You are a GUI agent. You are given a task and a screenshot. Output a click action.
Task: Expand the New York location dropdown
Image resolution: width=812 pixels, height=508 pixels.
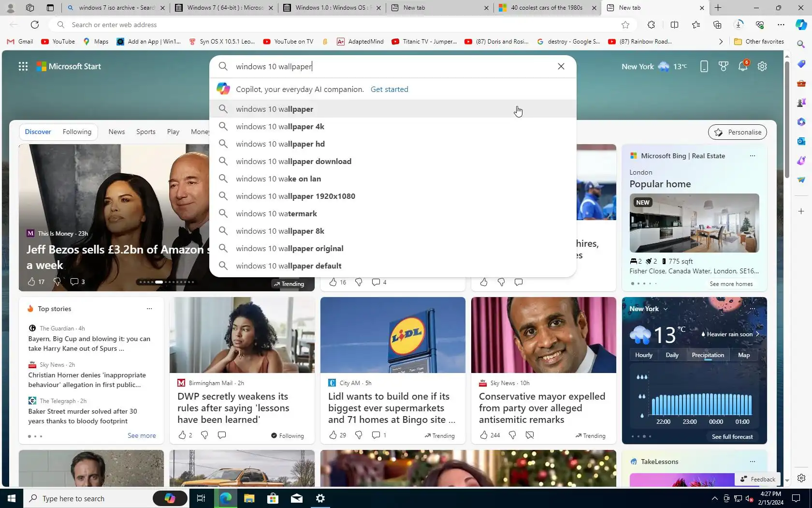tap(665, 309)
